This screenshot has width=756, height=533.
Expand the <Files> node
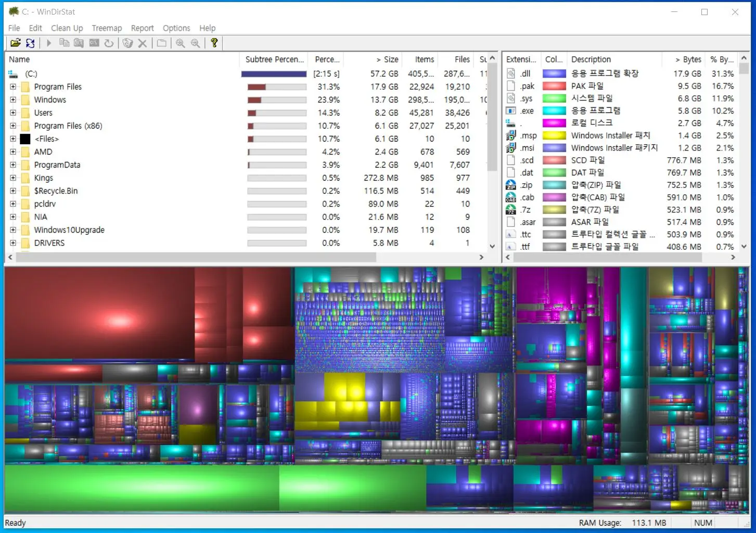point(13,139)
